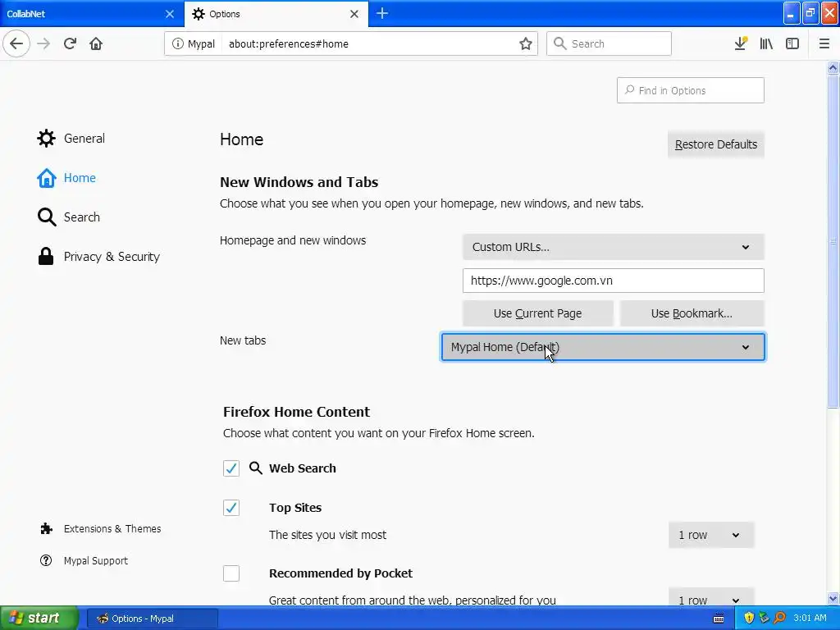Click the Home house icon in sidebar
This screenshot has height=630, width=840.
pos(46,178)
